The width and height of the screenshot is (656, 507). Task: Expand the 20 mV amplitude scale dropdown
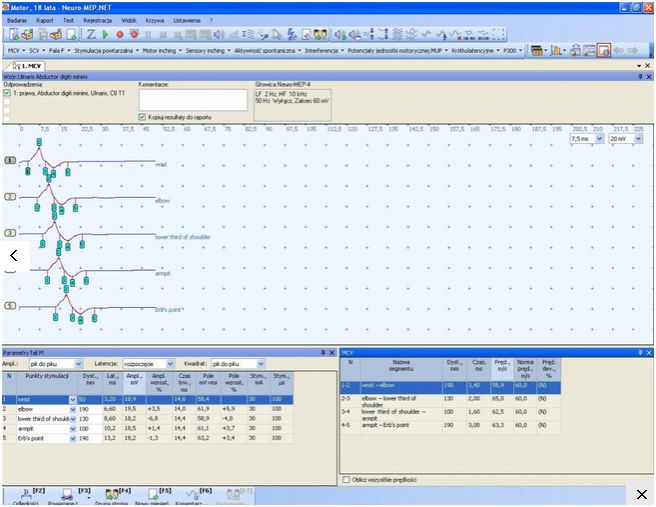click(636, 139)
